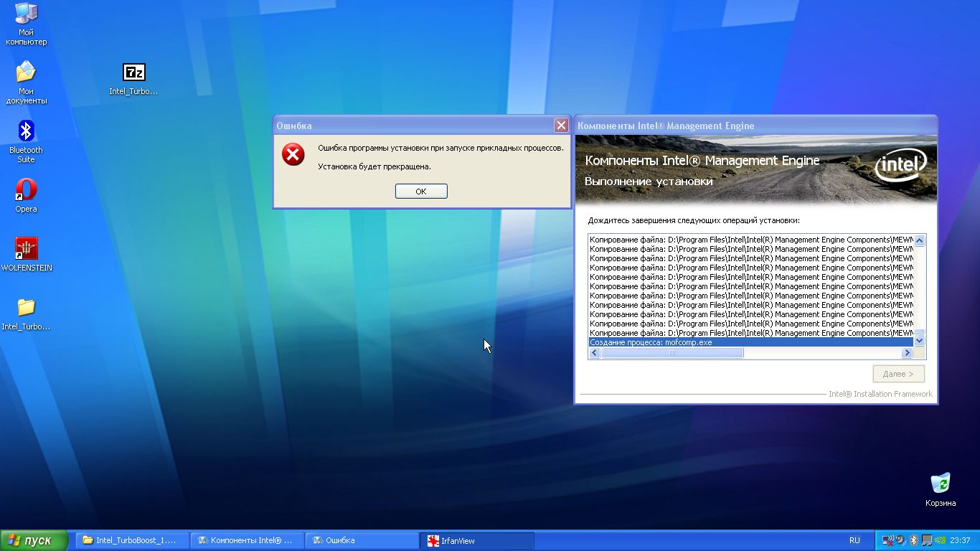
Task: Click 'Intel® Installation Framework' footer text
Action: click(880, 394)
